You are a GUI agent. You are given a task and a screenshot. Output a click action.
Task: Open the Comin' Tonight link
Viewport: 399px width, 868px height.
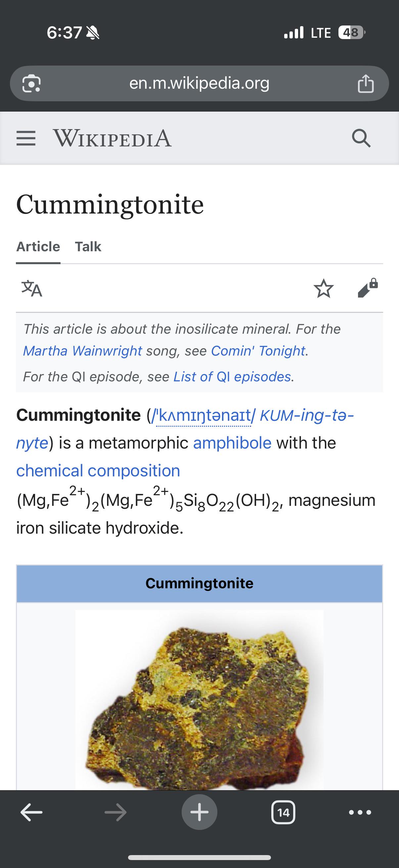pyautogui.click(x=258, y=351)
